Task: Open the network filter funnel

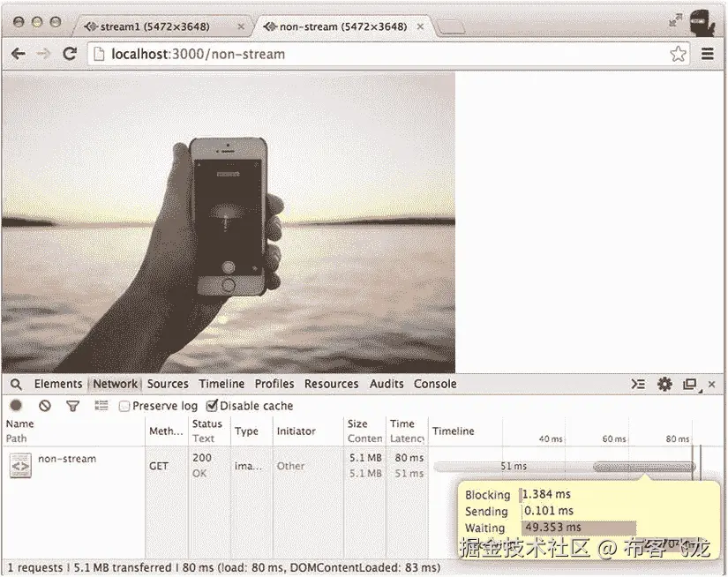Action: tap(72, 406)
